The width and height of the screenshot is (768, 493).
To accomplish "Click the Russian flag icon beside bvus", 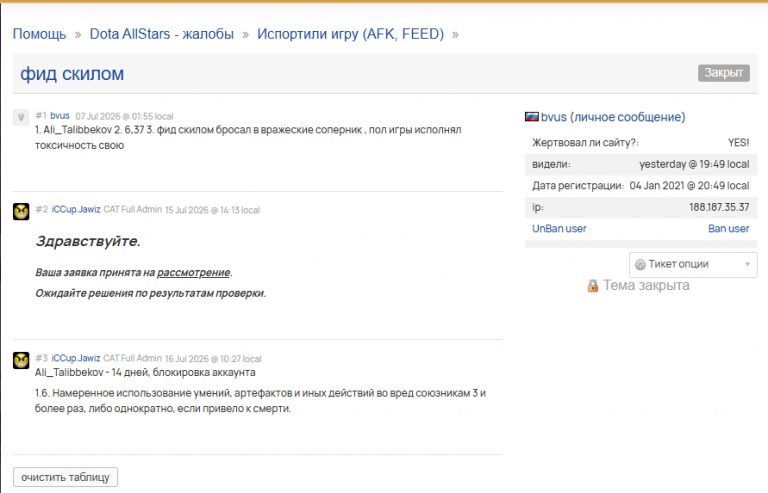I will pos(531,117).
